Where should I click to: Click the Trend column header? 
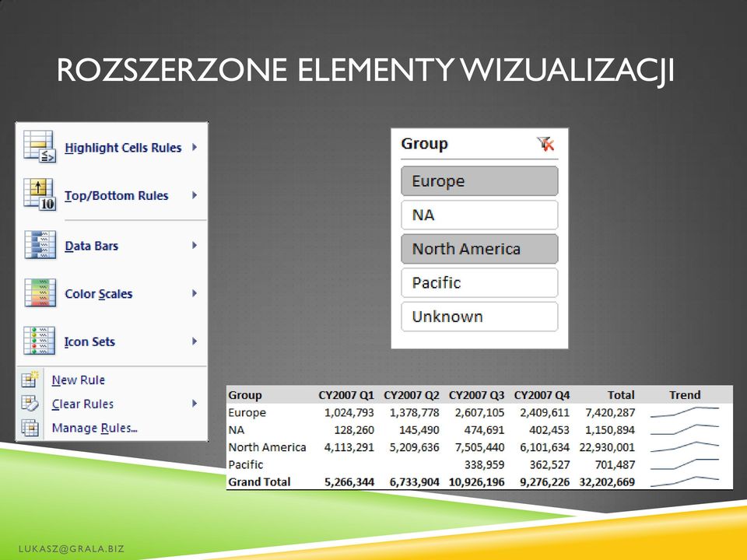click(685, 395)
